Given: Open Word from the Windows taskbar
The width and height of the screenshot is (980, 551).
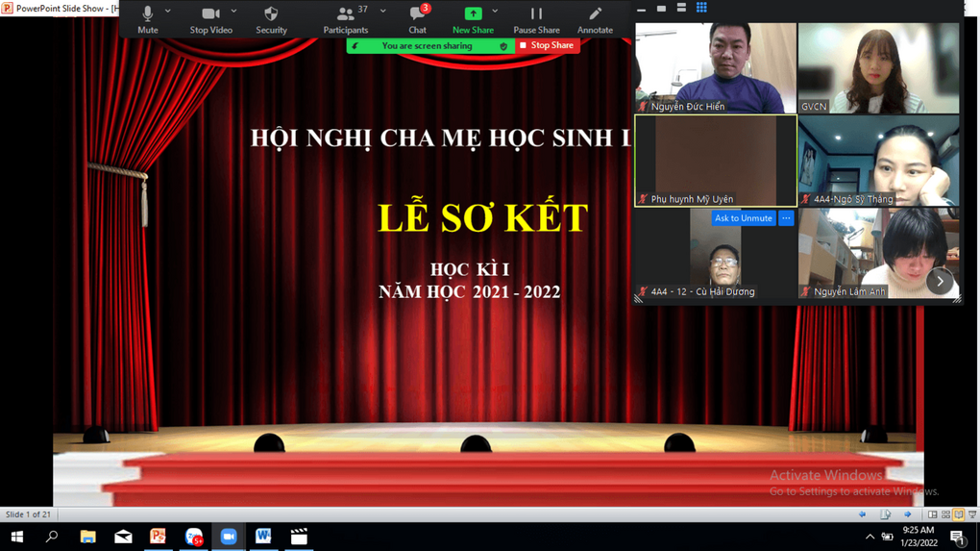Looking at the screenshot, I should 263,537.
